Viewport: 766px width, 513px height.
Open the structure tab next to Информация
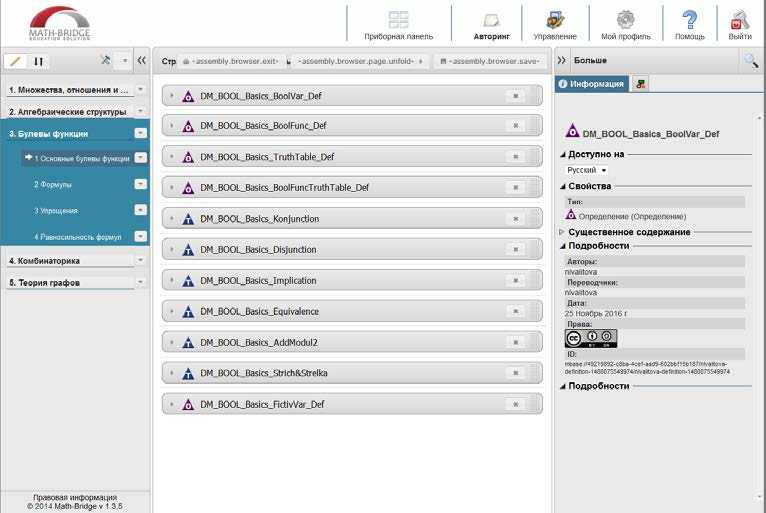(640, 84)
